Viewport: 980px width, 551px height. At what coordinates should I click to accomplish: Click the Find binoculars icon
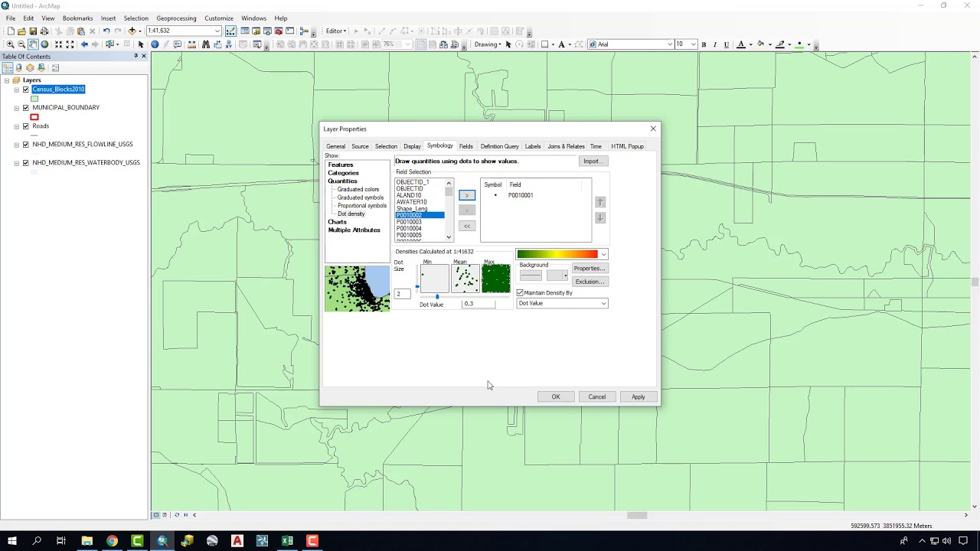[206, 44]
